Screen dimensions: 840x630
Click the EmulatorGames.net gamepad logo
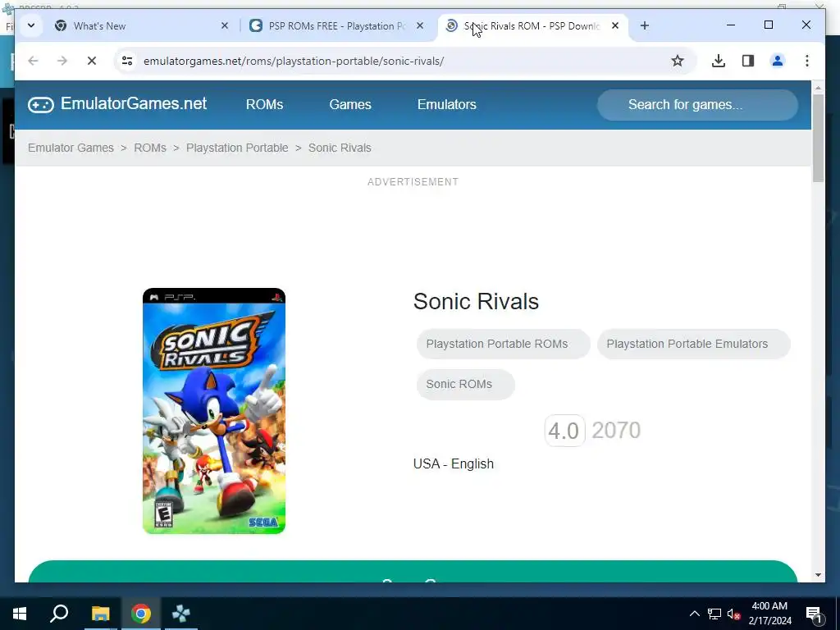click(41, 104)
